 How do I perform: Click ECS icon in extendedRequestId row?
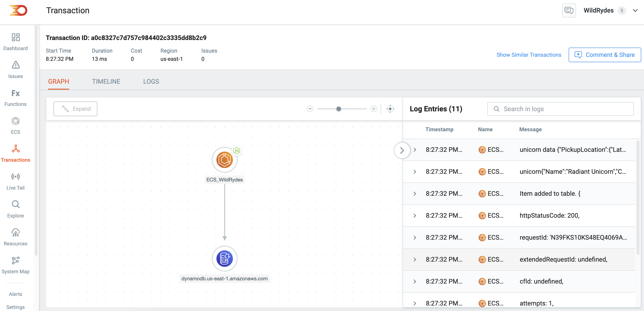point(482,260)
